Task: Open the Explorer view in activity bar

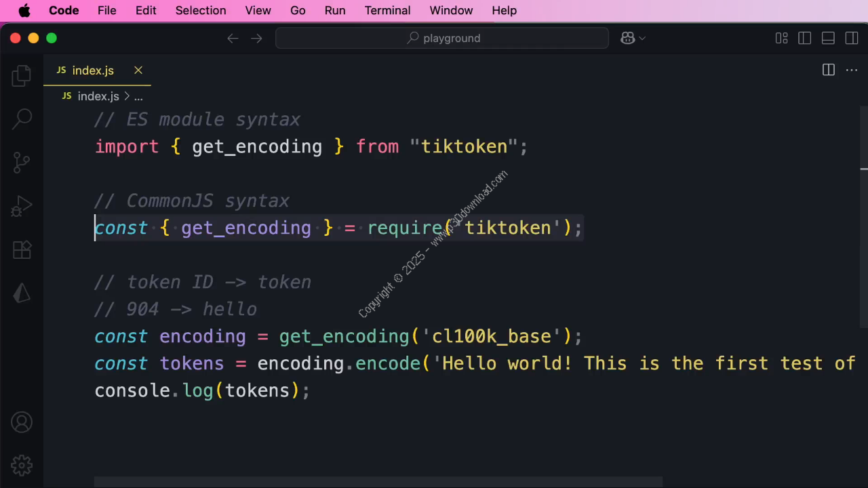Action: [x=22, y=76]
